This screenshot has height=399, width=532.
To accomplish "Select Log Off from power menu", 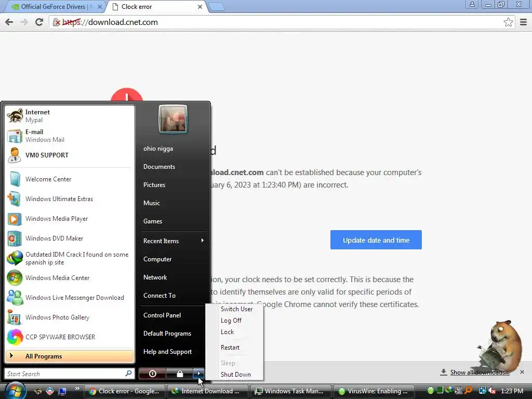I will [x=231, y=321].
